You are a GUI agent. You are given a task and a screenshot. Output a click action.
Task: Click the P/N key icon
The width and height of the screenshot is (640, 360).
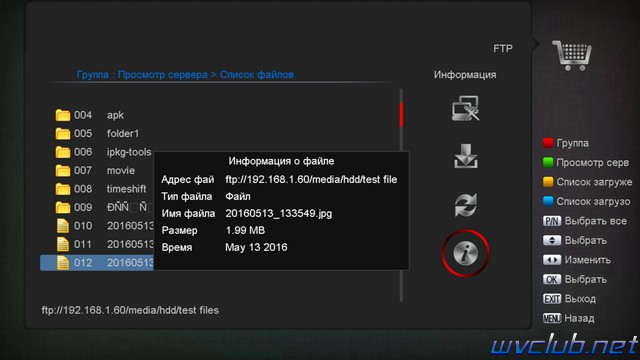point(552,221)
